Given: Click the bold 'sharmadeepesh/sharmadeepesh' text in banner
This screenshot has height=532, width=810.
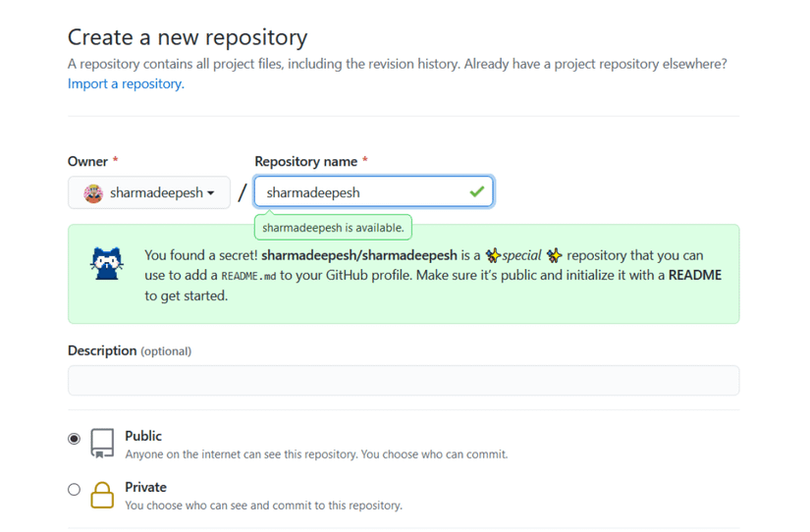Looking at the screenshot, I should [359, 255].
